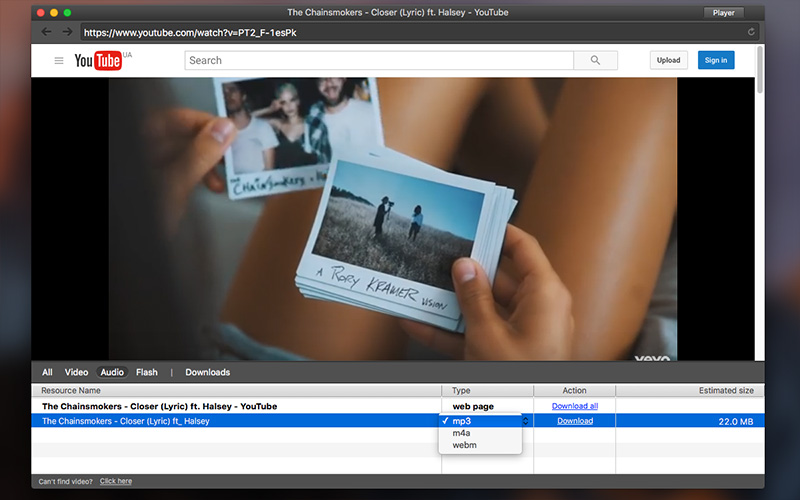Viewport: 800px width, 500px height.
Task: Click the Estimated size column header
Action: tap(690, 390)
